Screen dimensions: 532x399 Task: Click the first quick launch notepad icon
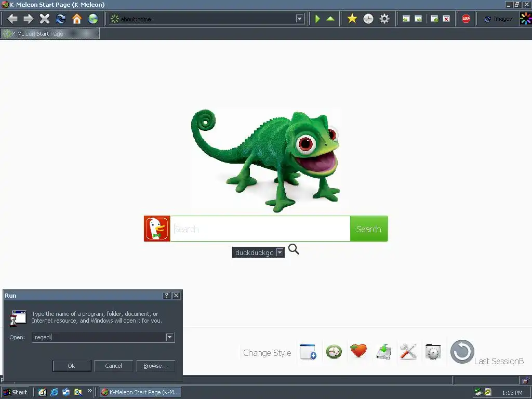point(42,392)
